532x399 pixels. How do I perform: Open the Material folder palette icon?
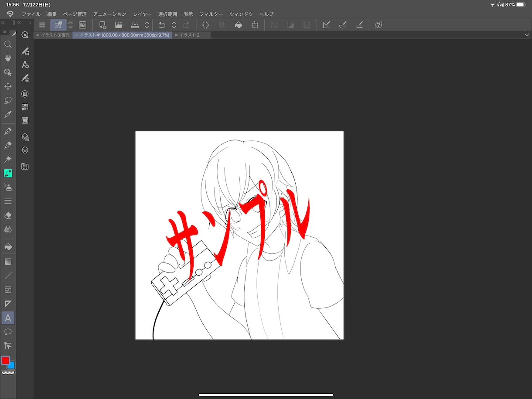(x=25, y=167)
